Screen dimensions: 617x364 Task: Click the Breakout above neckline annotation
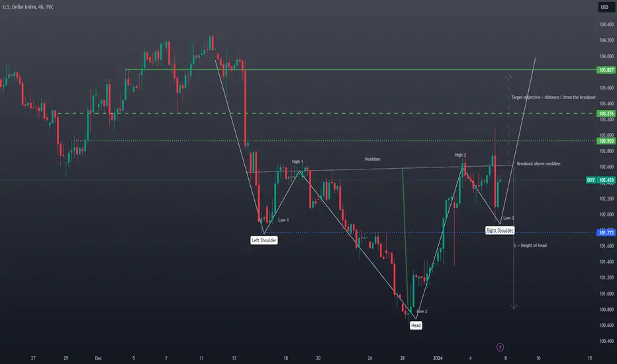[538, 163]
